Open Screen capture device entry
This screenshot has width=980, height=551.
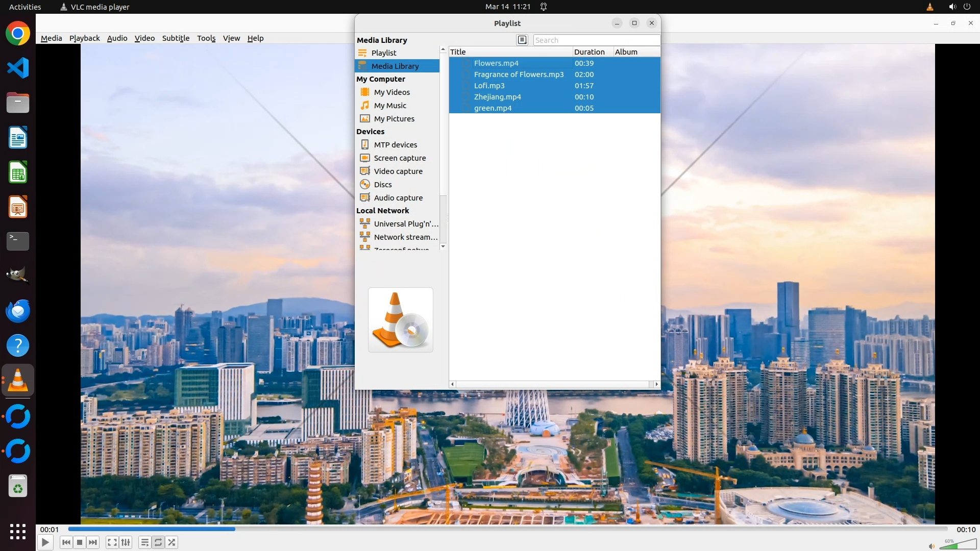(x=399, y=158)
